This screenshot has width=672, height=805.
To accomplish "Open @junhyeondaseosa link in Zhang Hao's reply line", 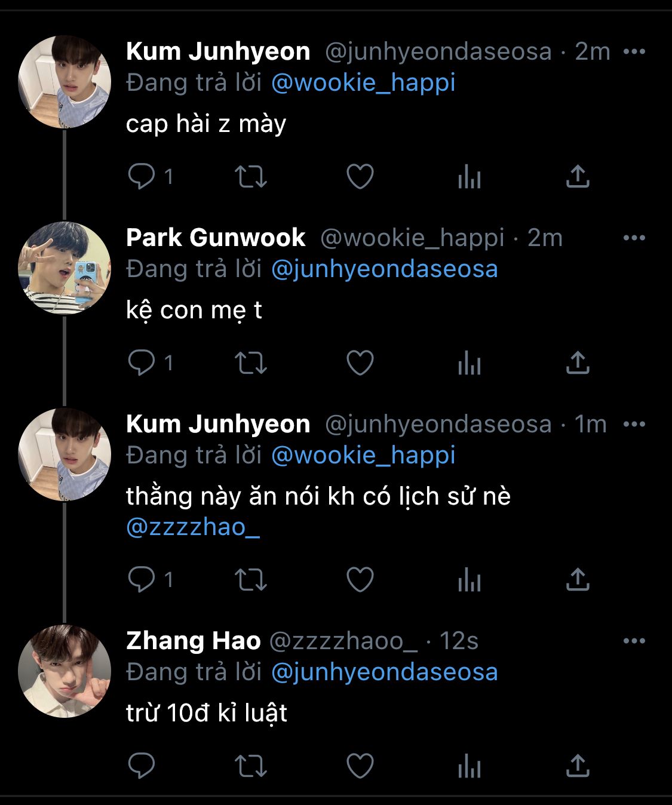I will coord(384,672).
